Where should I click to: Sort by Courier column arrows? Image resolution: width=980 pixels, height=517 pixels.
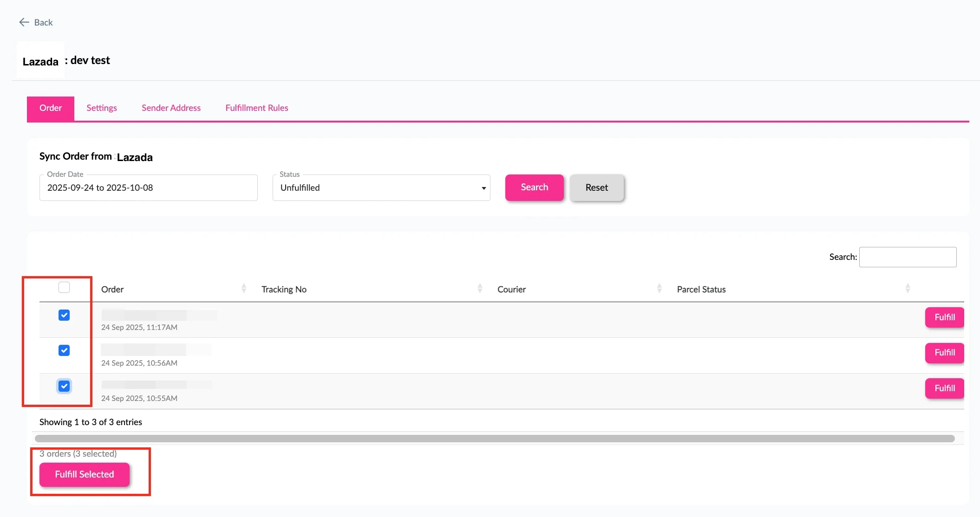(x=659, y=289)
